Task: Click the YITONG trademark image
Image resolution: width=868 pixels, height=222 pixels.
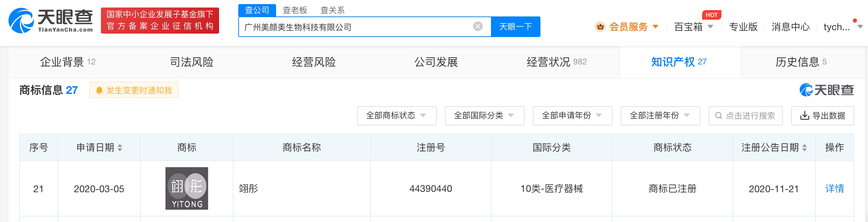Action: tap(186, 188)
